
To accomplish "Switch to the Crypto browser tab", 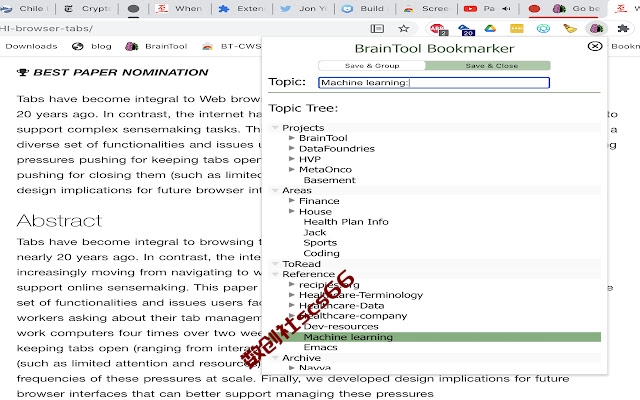I will click(88, 8).
